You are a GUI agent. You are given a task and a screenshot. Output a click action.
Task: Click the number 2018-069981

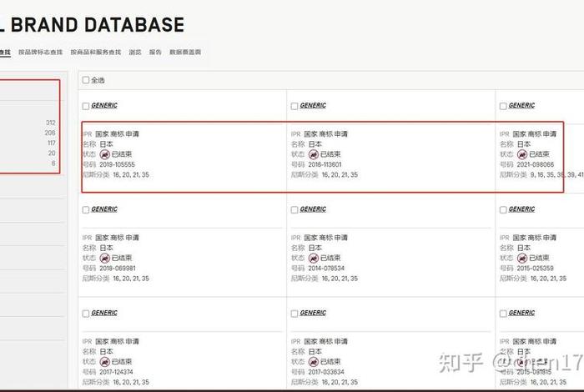tap(118, 269)
